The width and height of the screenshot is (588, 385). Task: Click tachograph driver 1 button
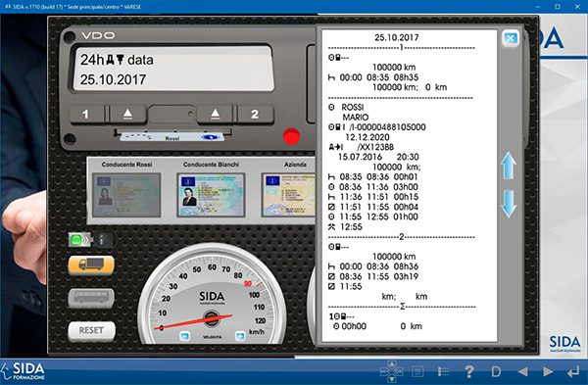(x=86, y=114)
